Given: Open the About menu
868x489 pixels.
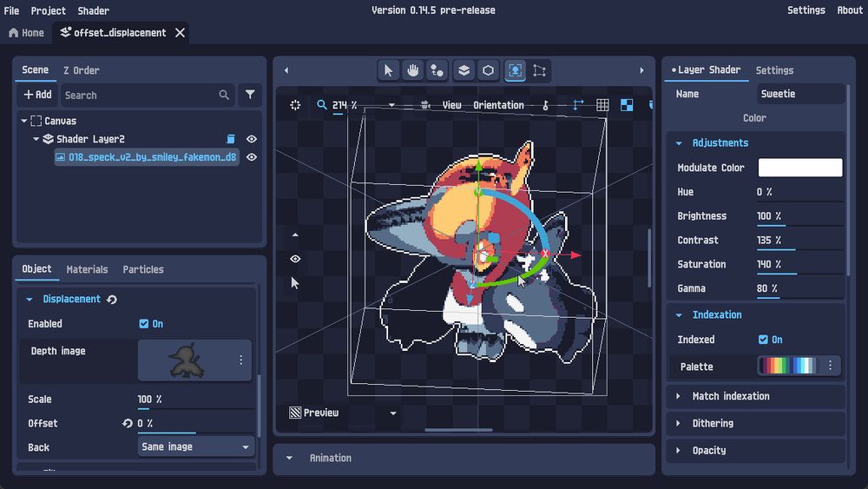Looking at the screenshot, I should 850,10.
